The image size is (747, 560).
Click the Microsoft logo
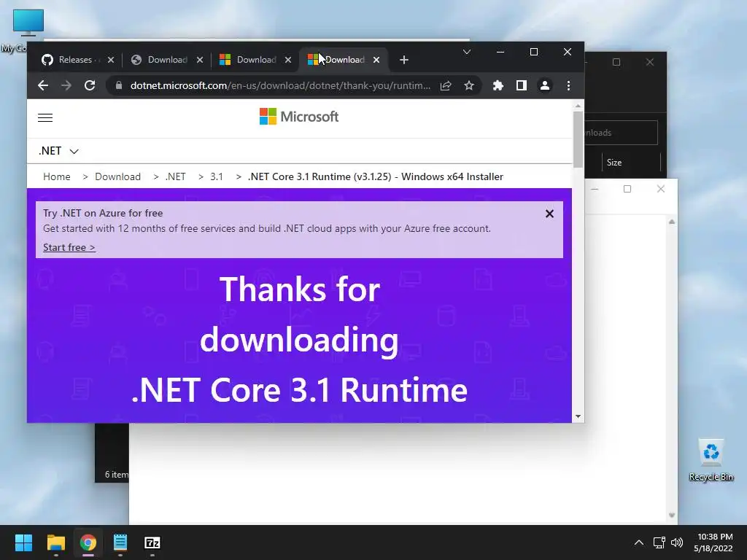coord(298,117)
